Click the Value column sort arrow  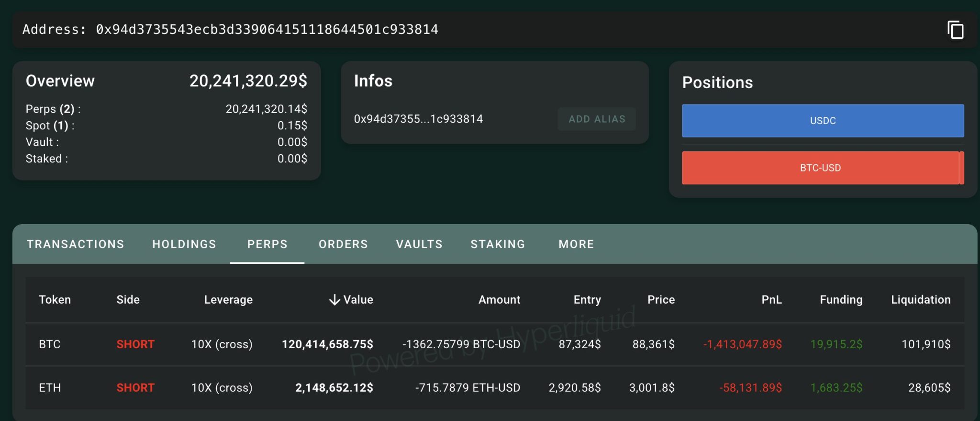[334, 300]
